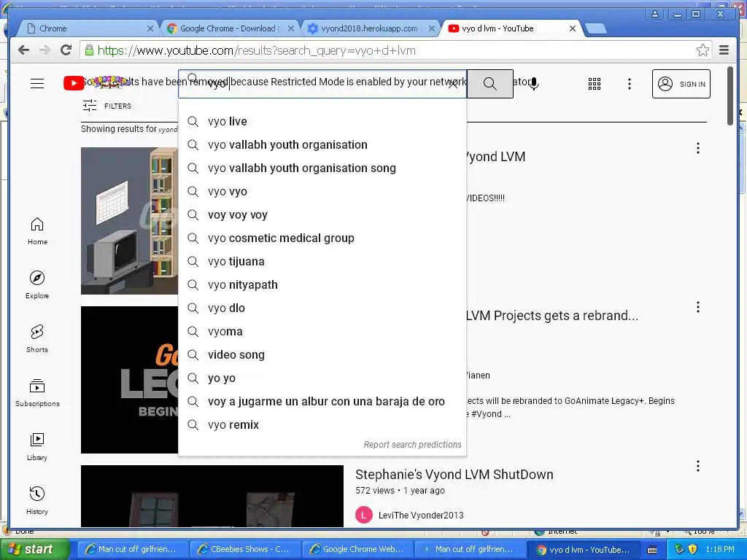Switch to Google Chrome - Download tab
747x560 pixels.
pyautogui.click(x=228, y=28)
